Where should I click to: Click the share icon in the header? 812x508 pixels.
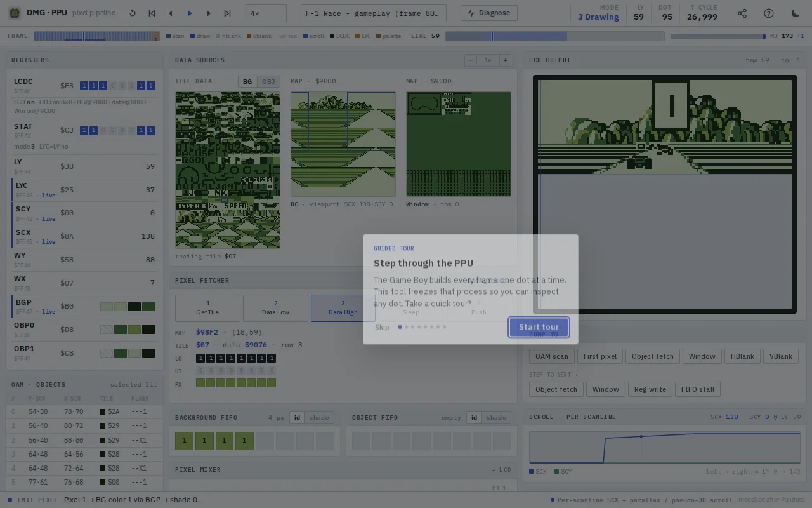click(x=742, y=13)
